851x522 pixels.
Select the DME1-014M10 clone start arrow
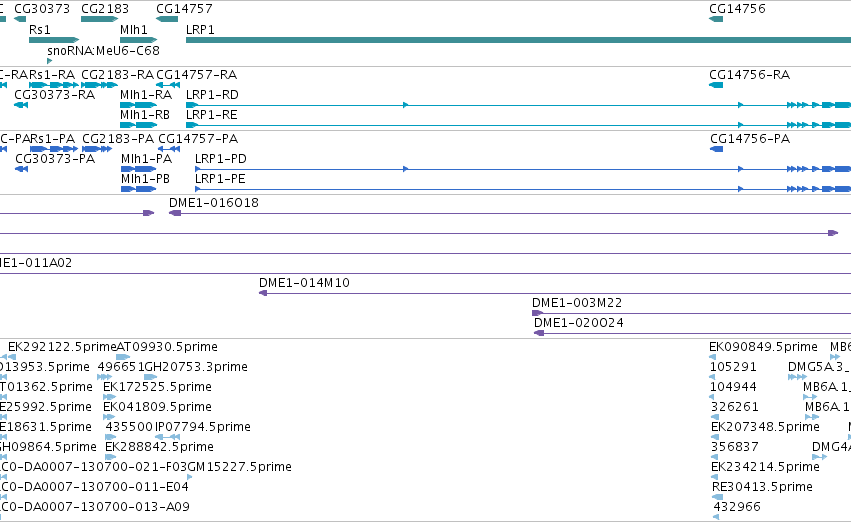263,293
